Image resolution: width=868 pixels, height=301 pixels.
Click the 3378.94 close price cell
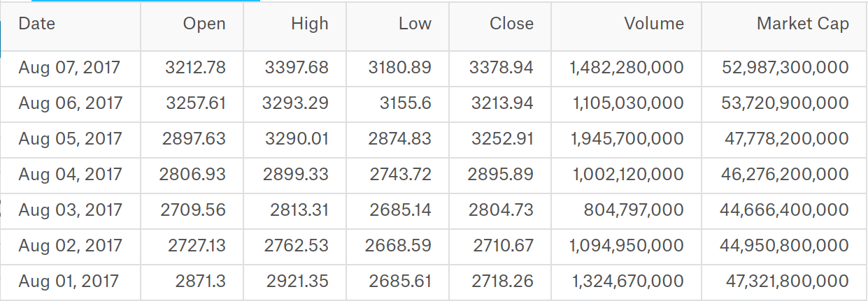(x=500, y=68)
